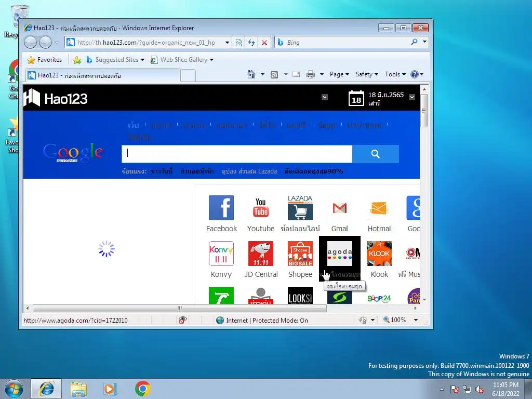Click the Facebook text link
This screenshot has width=532, height=399.
pyautogui.click(x=221, y=229)
